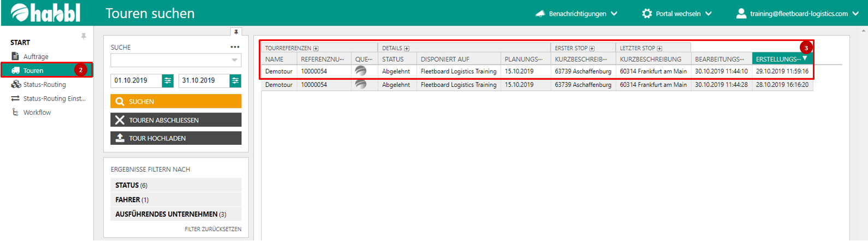
Task: Toggle the sidebar pin icon
Action: click(84, 36)
